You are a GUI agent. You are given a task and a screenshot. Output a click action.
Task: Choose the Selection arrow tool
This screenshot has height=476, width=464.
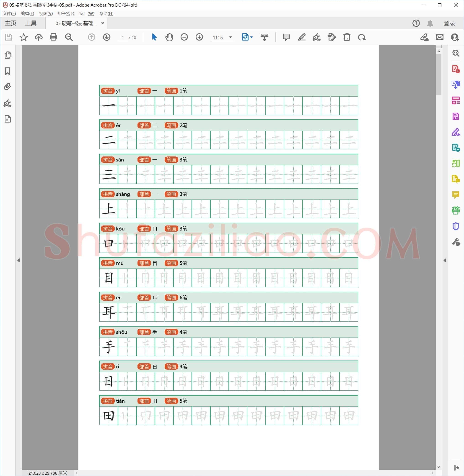(154, 37)
